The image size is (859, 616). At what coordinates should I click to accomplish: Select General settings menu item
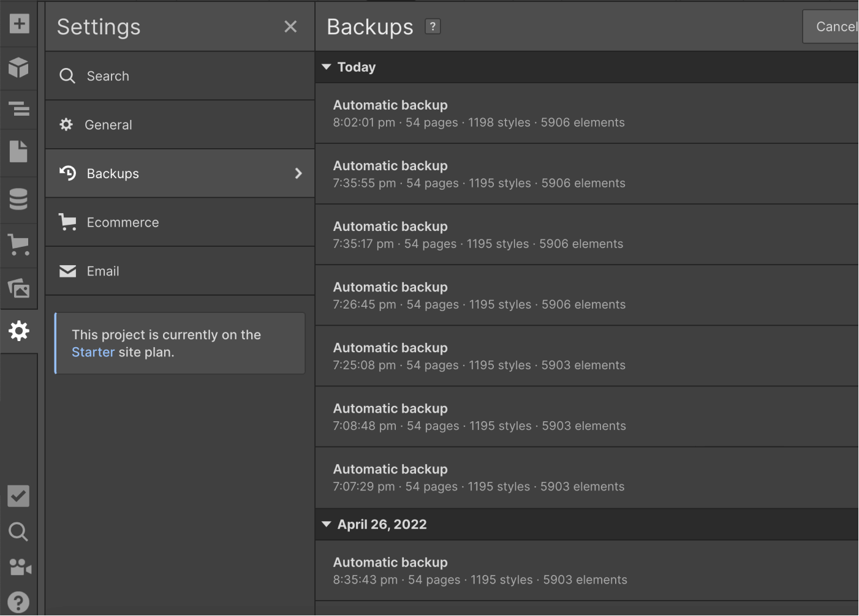pos(108,125)
